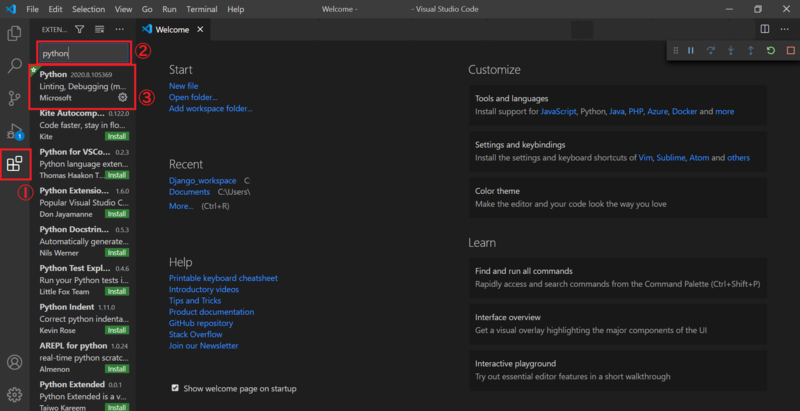Open the Search view in activity bar
The width and height of the screenshot is (800, 411).
(14, 66)
